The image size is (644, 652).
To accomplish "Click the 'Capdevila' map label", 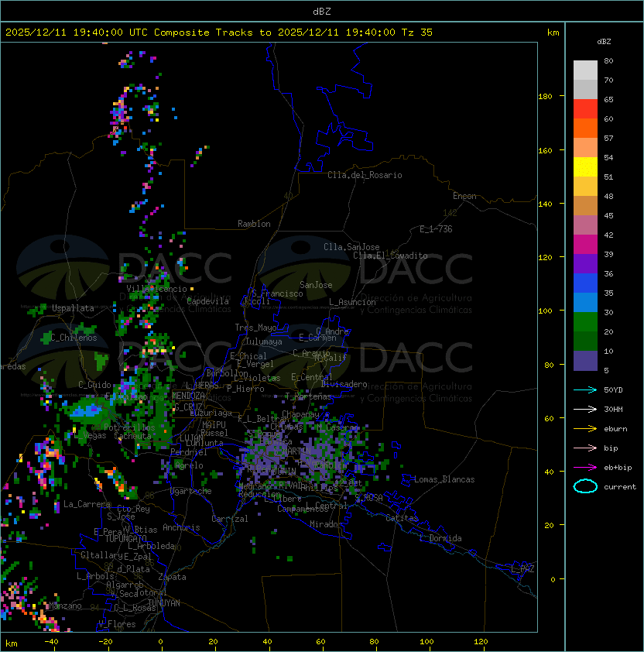I will 208,301.
